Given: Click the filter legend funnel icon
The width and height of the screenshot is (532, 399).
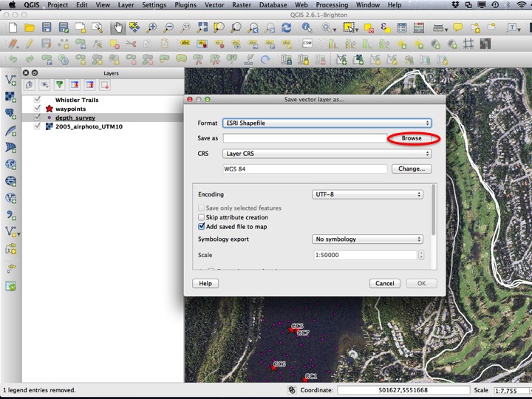Looking at the screenshot, I should 59,85.
